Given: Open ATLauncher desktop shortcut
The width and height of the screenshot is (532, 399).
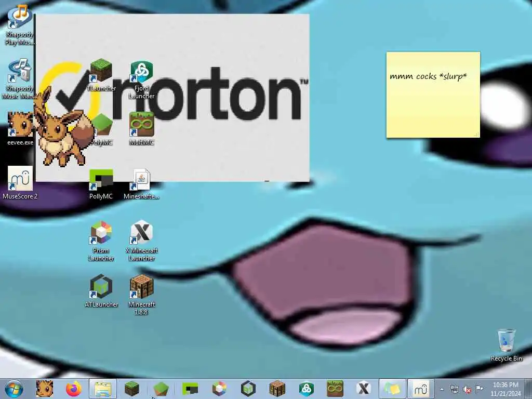Looking at the screenshot, I should (101, 291).
